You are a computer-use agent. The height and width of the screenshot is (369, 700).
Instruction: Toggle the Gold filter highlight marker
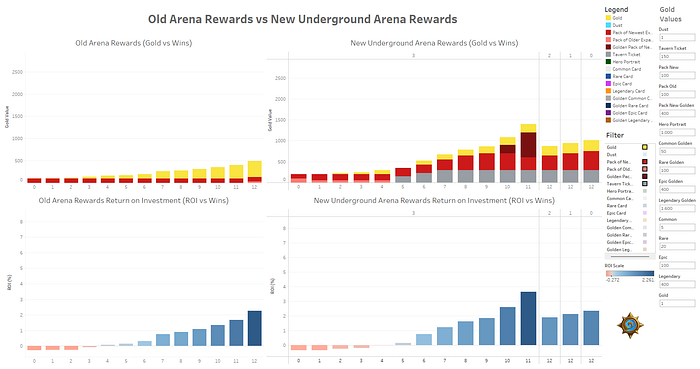[645, 147]
